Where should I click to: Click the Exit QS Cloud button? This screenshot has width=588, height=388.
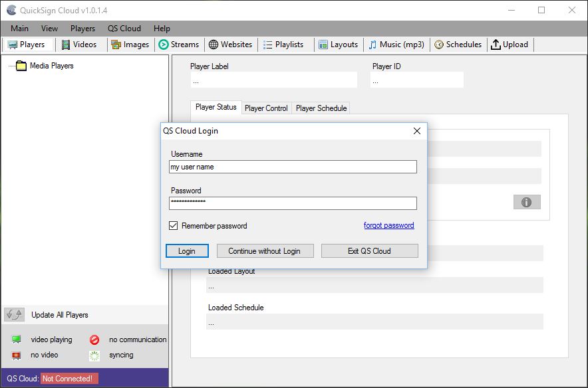(x=370, y=251)
